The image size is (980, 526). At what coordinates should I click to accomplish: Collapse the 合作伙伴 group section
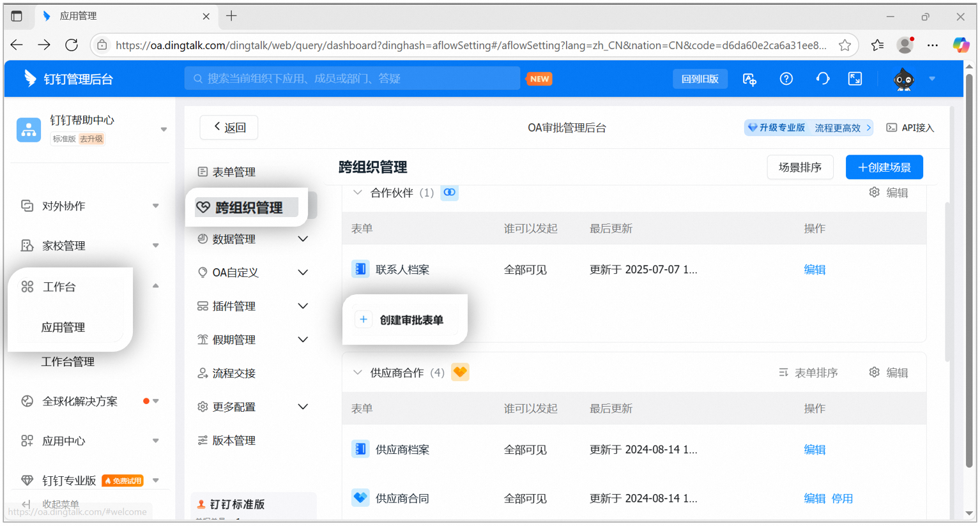click(x=358, y=192)
